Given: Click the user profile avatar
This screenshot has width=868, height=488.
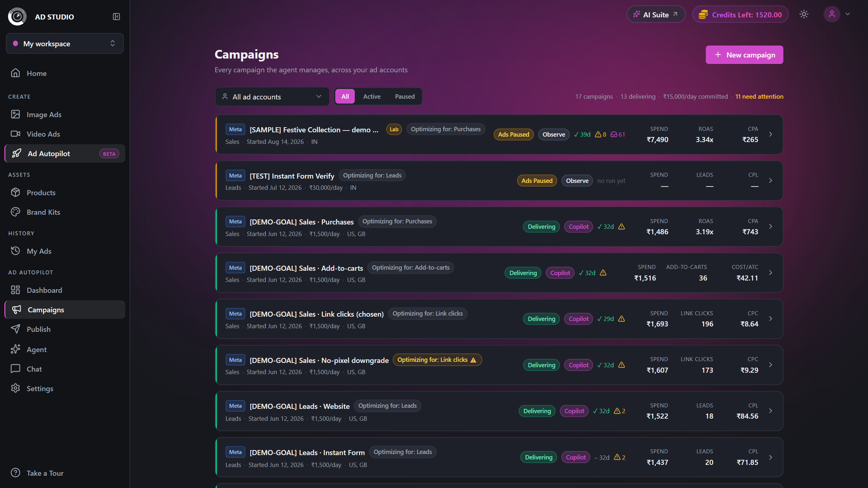Looking at the screenshot, I should pyautogui.click(x=831, y=14).
